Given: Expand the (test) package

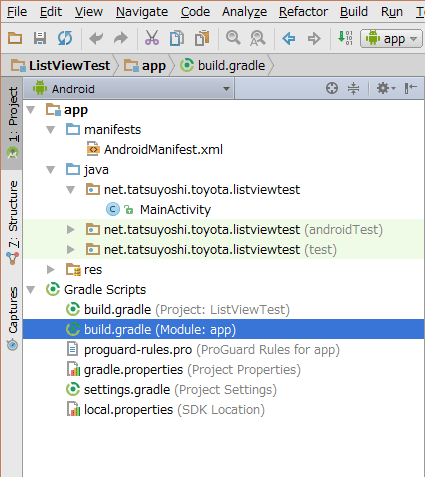Looking at the screenshot, I should pos(71,250).
